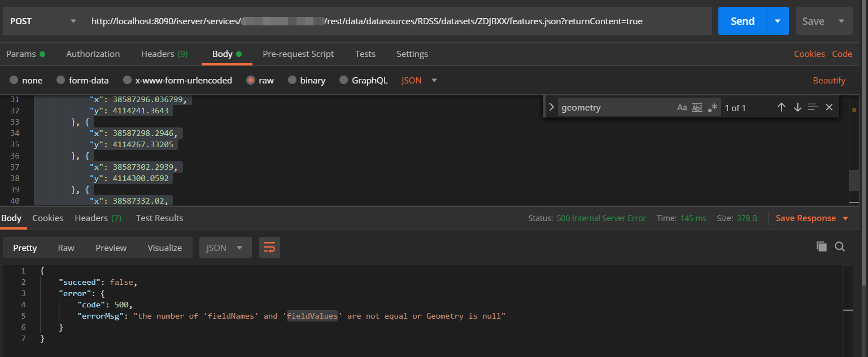The width and height of the screenshot is (868, 357).
Task: Open the Tests tab
Action: 365,54
